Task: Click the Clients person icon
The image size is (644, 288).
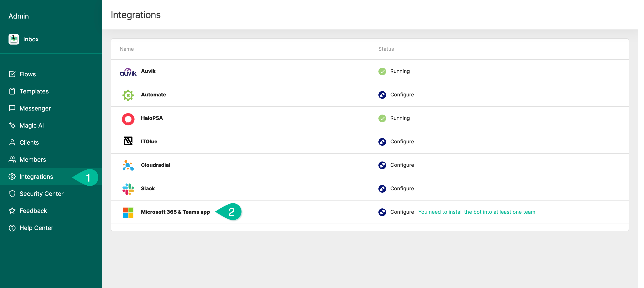Action: 12,142
